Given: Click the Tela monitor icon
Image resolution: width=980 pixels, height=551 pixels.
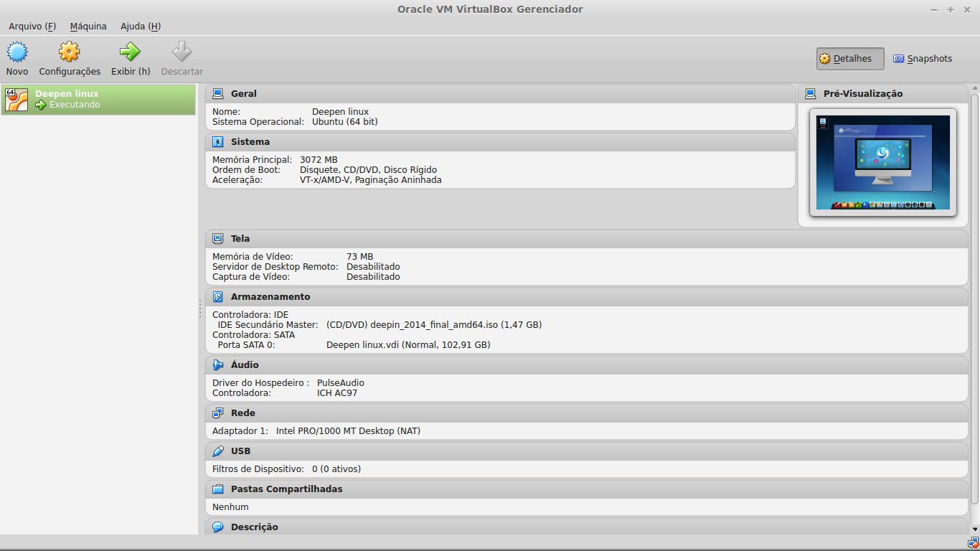Looking at the screenshot, I should [218, 239].
